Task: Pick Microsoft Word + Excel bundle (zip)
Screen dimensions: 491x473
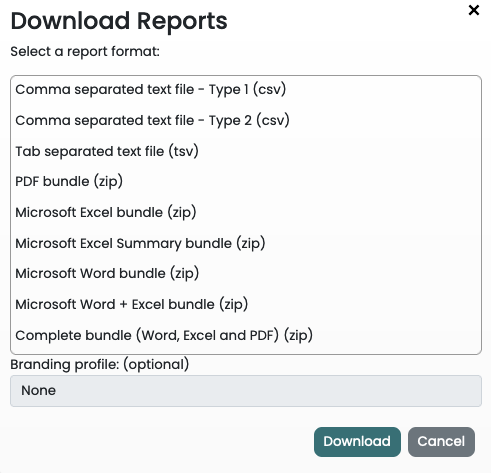Action: coord(246,304)
